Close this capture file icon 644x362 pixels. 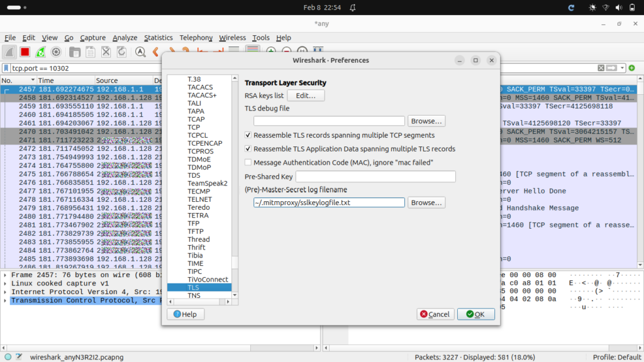(106, 52)
